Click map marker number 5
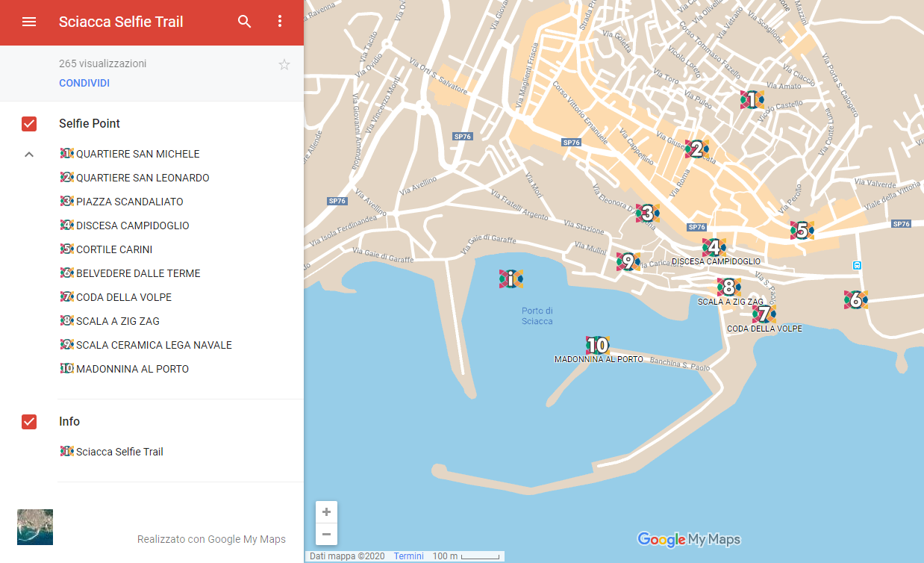This screenshot has height=563, width=924. pyautogui.click(x=802, y=230)
